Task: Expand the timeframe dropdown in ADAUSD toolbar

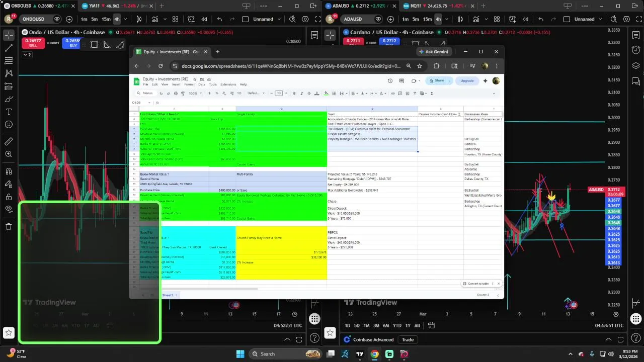Action: click(447, 19)
